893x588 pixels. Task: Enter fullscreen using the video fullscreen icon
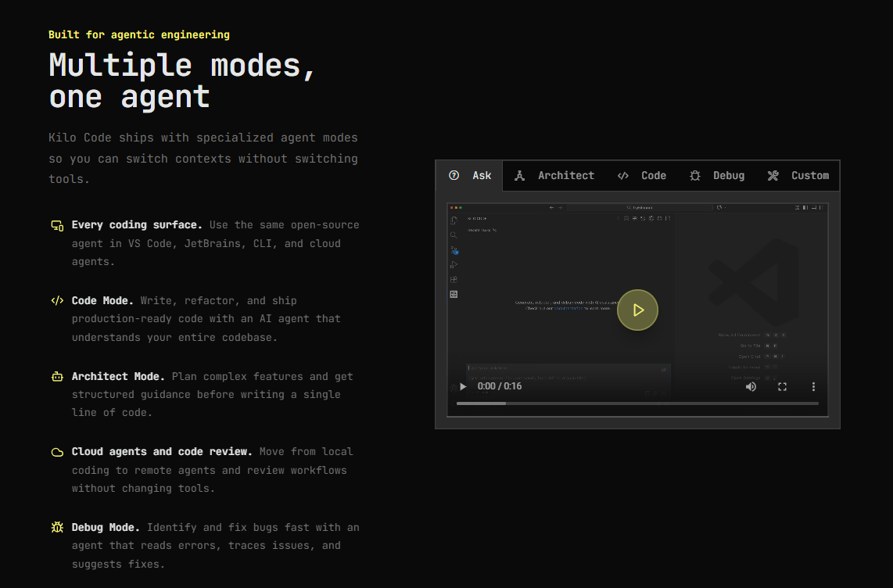click(783, 386)
